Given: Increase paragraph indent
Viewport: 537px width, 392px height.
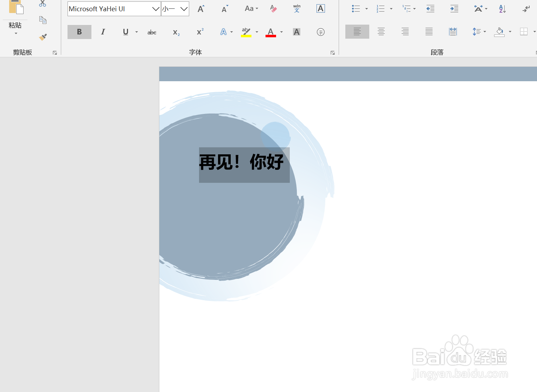Looking at the screenshot, I should (454, 9).
